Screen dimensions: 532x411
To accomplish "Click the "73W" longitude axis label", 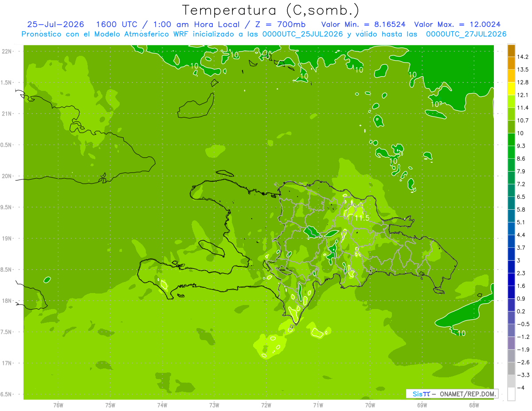I will pyautogui.click(x=214, y=405).
